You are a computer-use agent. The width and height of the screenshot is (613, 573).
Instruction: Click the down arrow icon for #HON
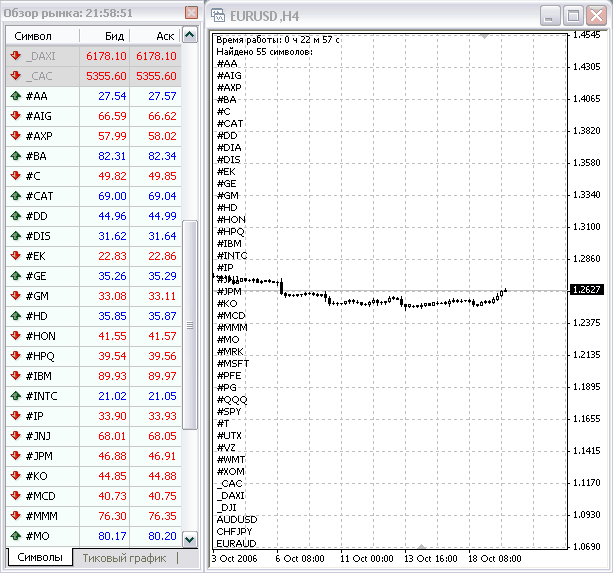[16, 335]
